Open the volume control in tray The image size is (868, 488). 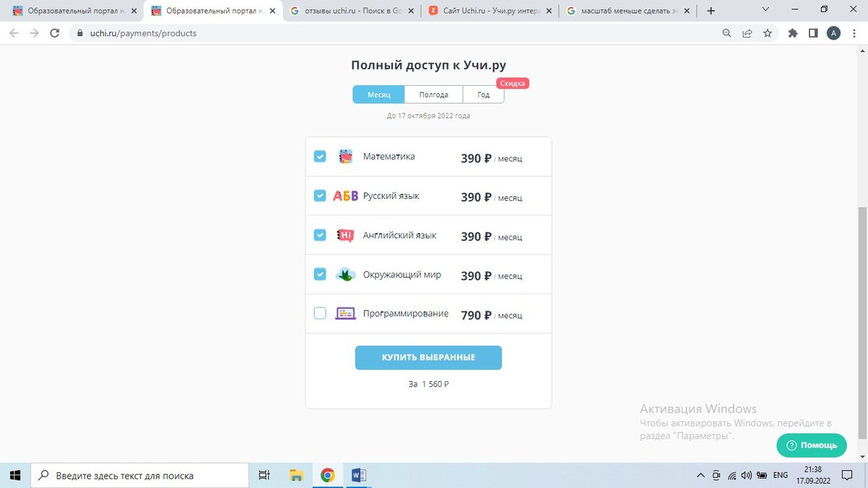point(747,476)
